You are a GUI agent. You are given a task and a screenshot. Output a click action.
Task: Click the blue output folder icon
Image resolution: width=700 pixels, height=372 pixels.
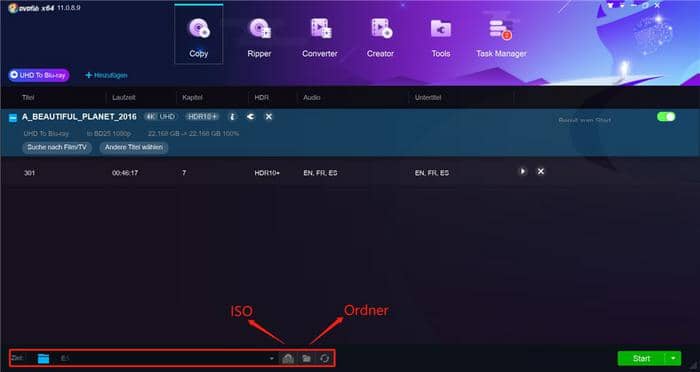[43, 358]
